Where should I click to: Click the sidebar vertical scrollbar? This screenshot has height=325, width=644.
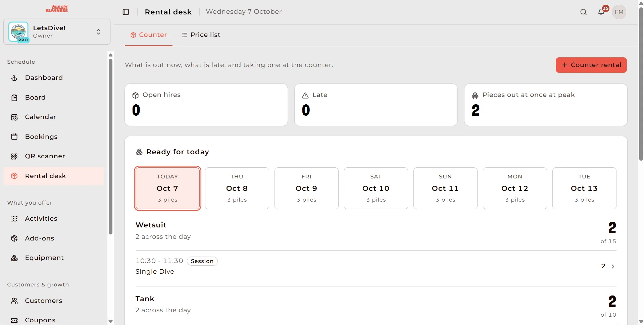110,147
